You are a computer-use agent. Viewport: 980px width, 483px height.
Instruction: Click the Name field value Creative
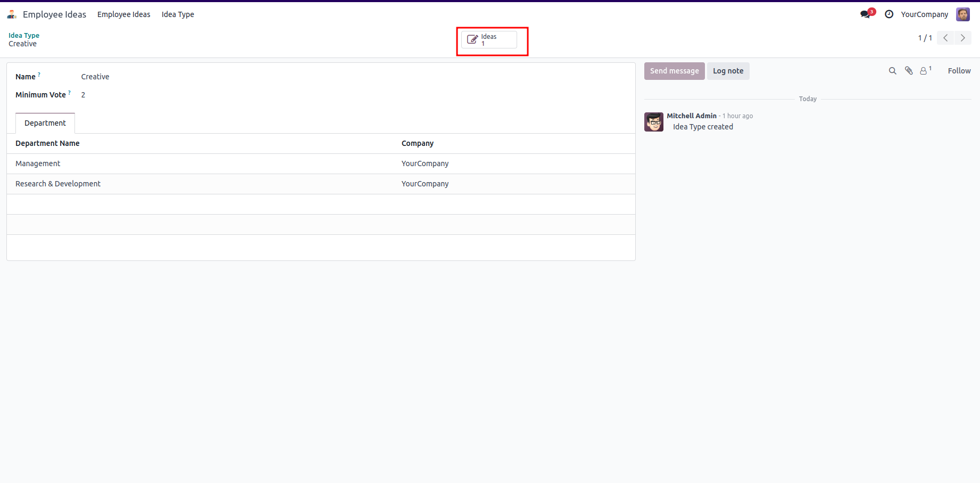coord(95,77)
